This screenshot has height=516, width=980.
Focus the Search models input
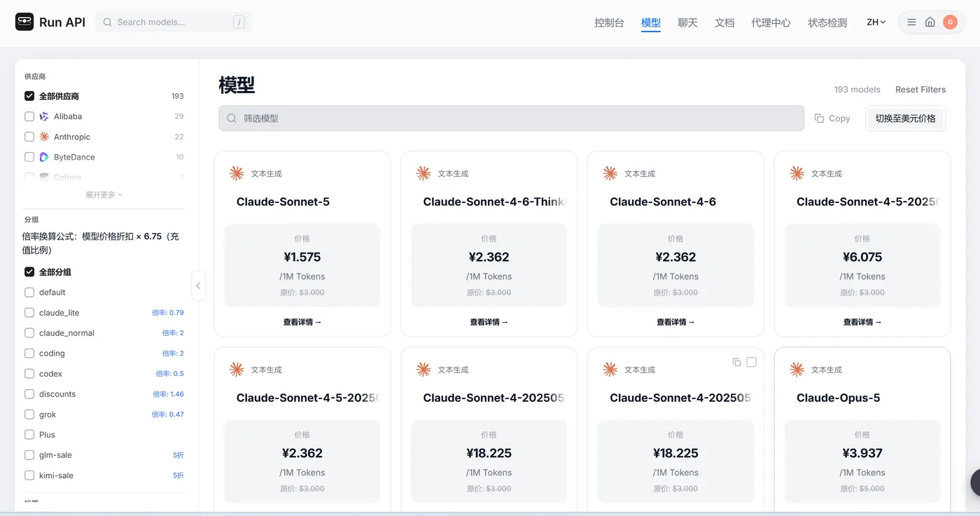tap(174, 22)
